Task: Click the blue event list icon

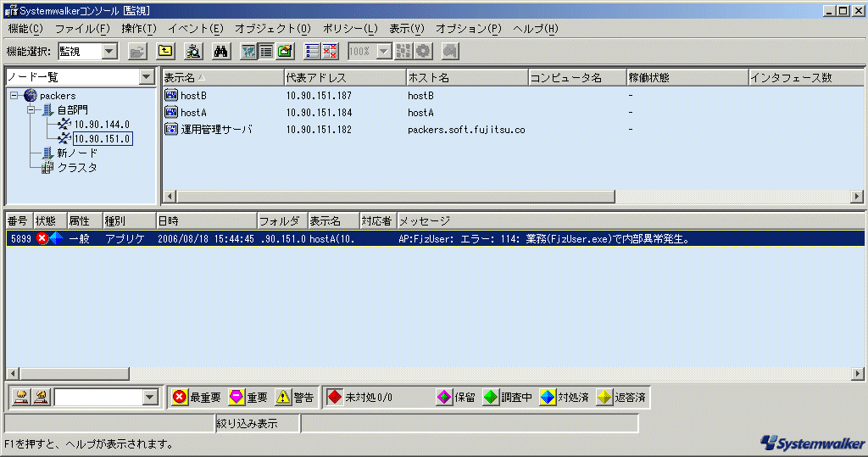Action: [x=312, y=52]
